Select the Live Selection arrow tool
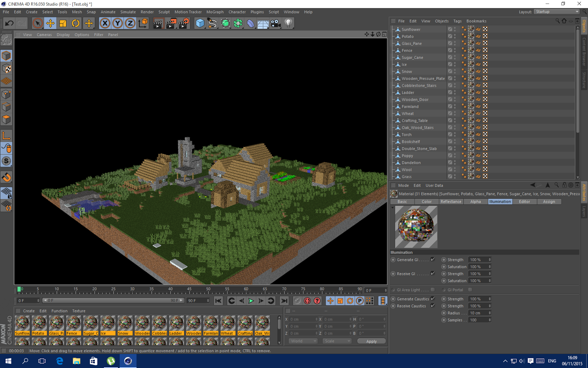 point(37,23)
